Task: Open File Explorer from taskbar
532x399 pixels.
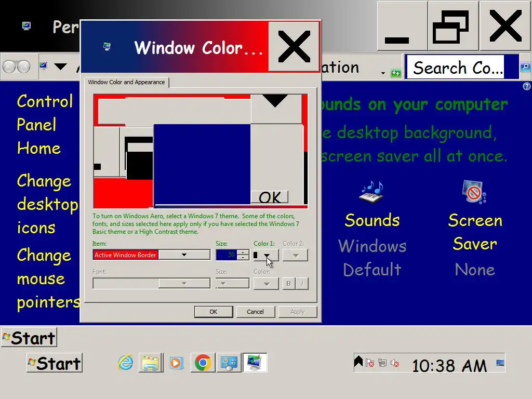Action: pyautogui.click(x=151, y=363)
